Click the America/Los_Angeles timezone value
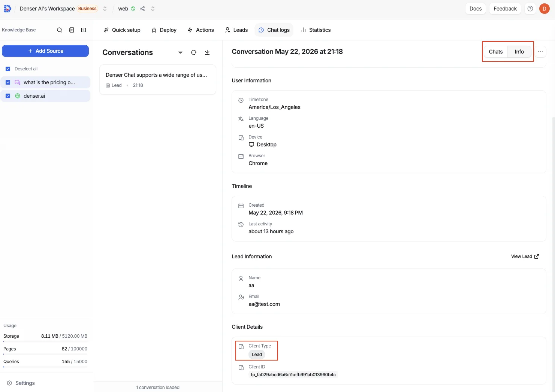The height and width of the screenshot is (392, 555). pyautogui.click(x=274, y=107)
